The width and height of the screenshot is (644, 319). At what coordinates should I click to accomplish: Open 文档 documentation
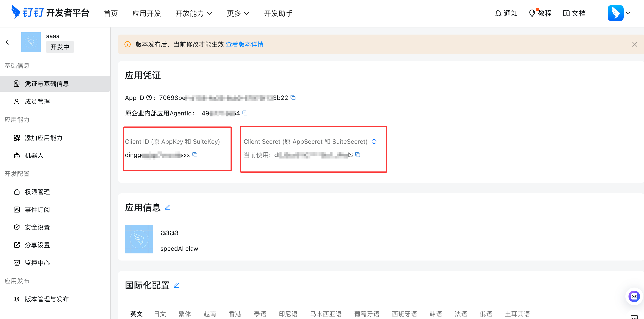(x=574, y=13)
